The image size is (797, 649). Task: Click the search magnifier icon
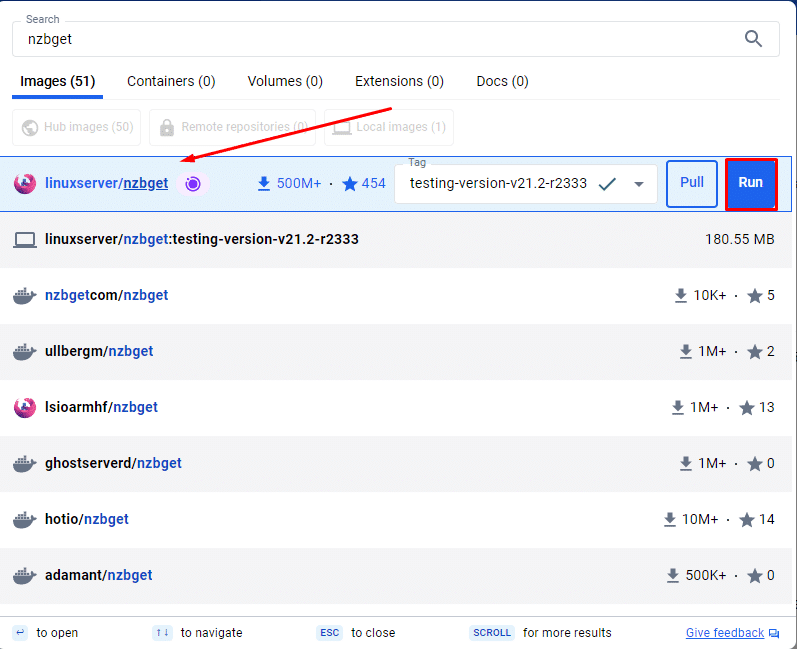click(x=754, y=39)
